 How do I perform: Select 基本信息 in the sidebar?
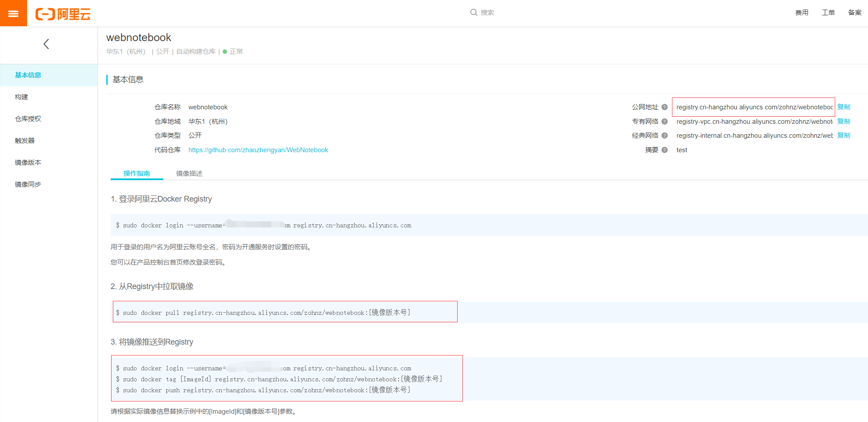49,75
